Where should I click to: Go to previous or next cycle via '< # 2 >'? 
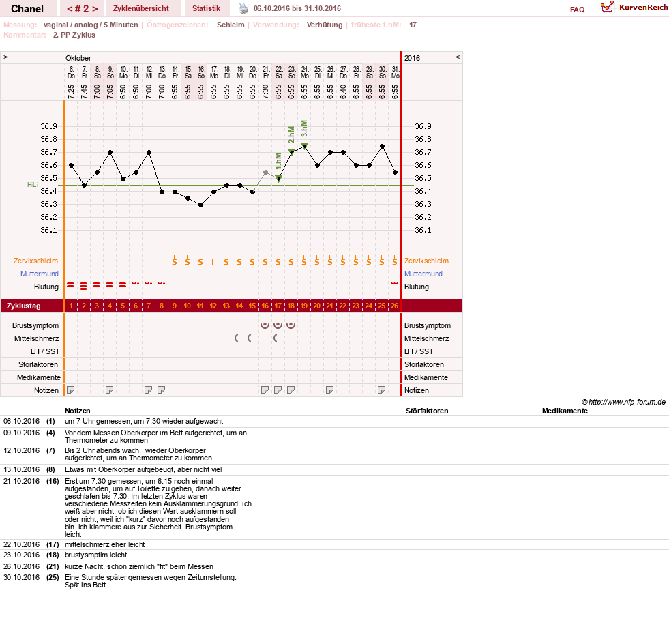tap(82, 9)
